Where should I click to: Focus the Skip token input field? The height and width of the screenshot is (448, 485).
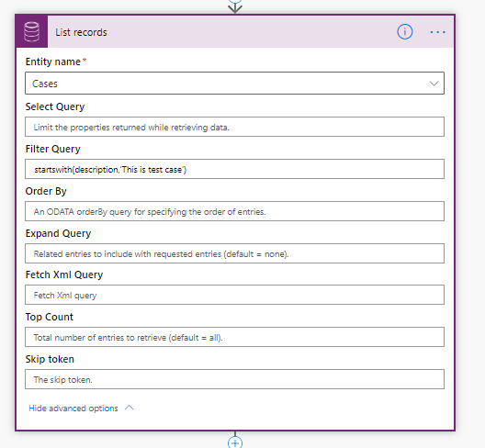pyautogui.click(x=235, y=379)
